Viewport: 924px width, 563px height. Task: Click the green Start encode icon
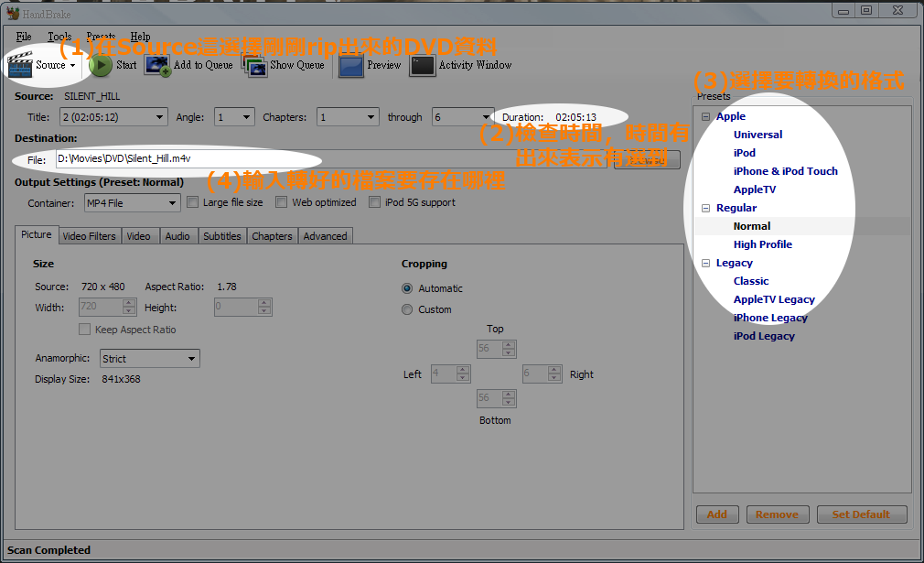(101, 65)
